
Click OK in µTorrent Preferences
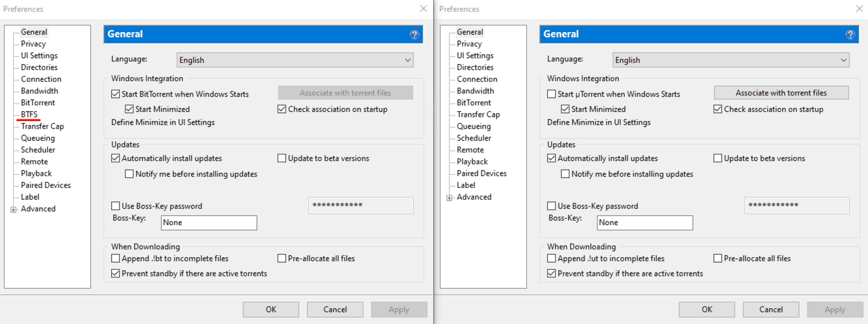point(707,309)
